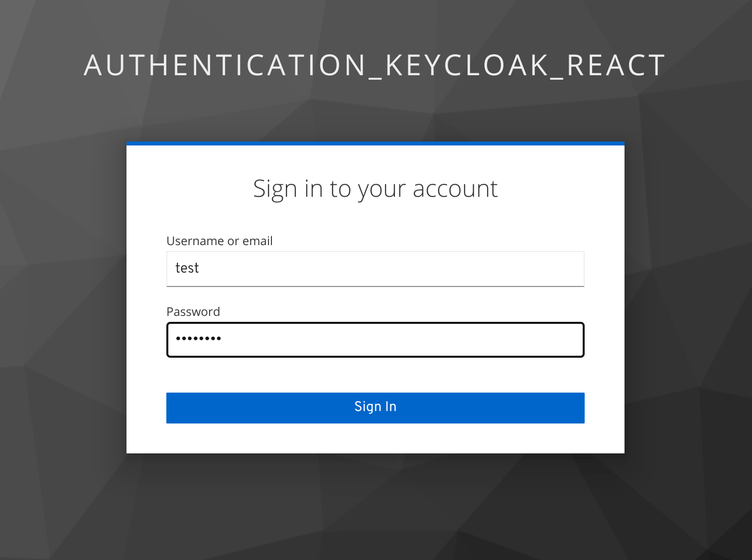Click inside the Username or email field
The height and width of the screenshot is (560, 752).
(375, 269)
